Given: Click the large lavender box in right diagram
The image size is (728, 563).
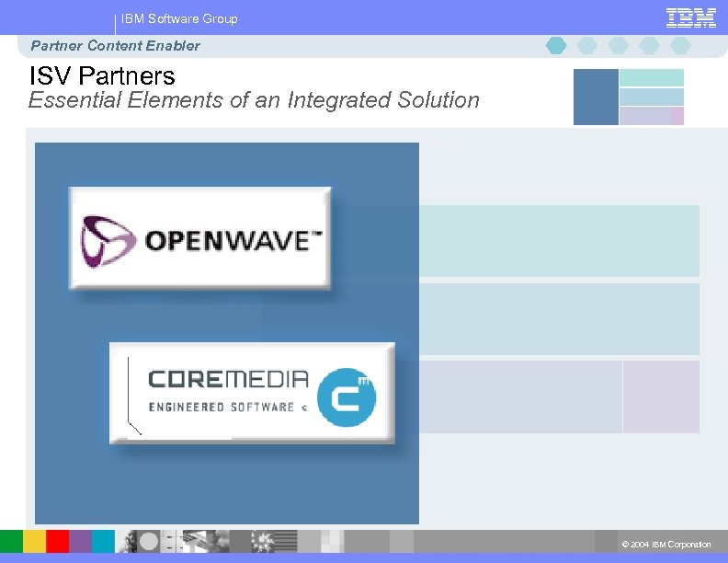Looking at the screenshot, I should [x=520, y=397].
